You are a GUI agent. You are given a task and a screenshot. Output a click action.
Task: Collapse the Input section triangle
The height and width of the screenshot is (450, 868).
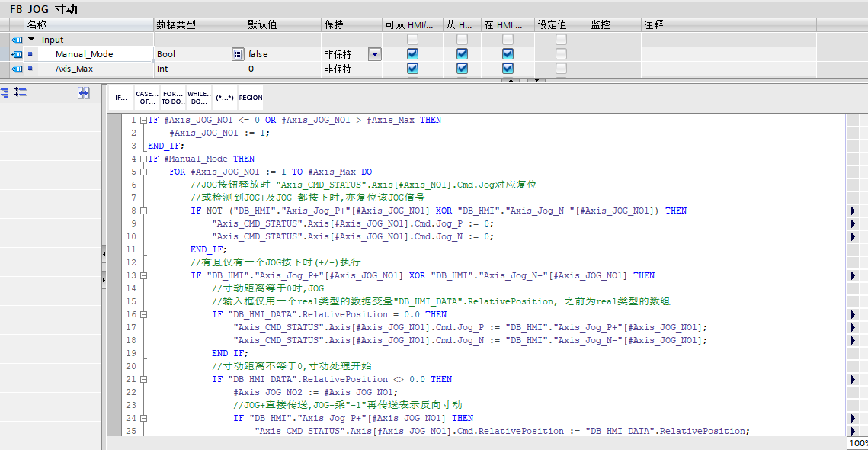tap(31, 40)
